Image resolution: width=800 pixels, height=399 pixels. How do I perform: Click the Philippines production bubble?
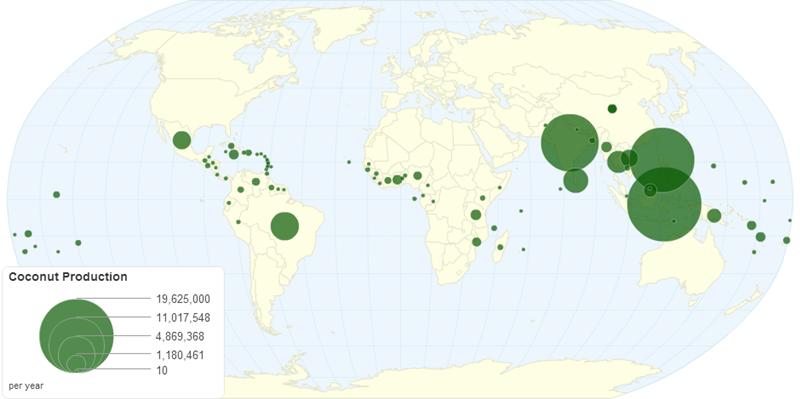click(x=662, y=160)
